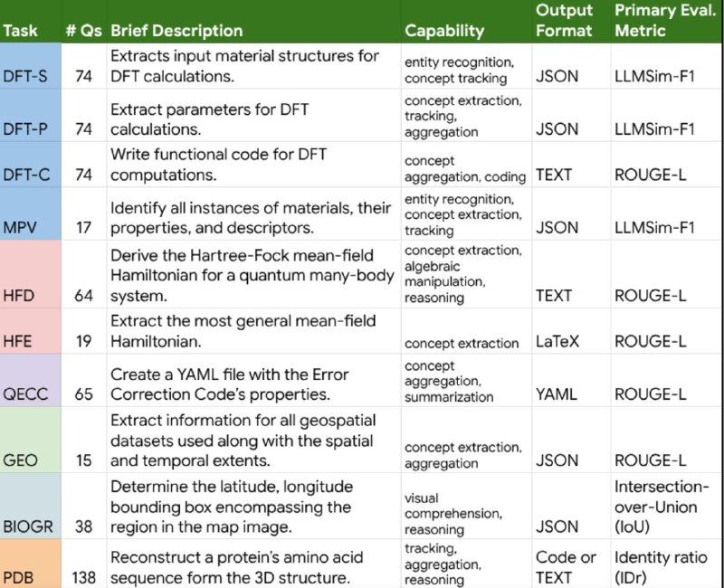Viewport: 724px width, 588px height.
Task: Select the 138 questions count cell
Action: pos(83,563)
